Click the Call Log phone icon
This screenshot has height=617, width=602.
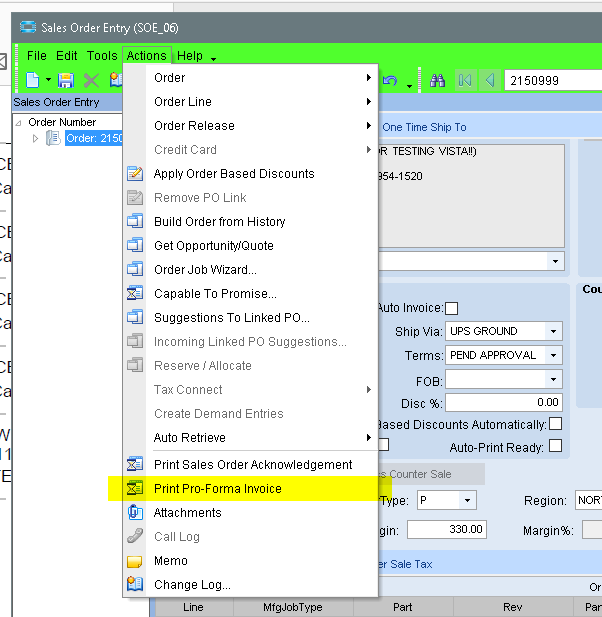click(135, 536)
